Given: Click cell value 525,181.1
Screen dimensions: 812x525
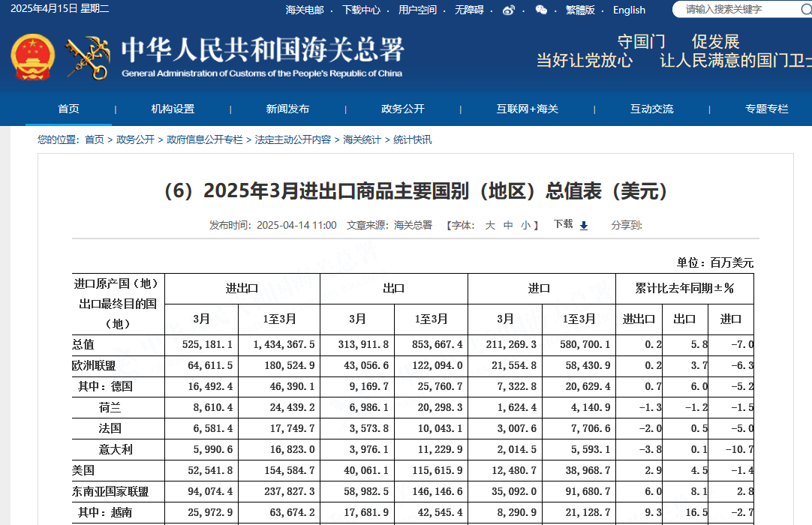Looking at the screenshot, I should (207, 345).
